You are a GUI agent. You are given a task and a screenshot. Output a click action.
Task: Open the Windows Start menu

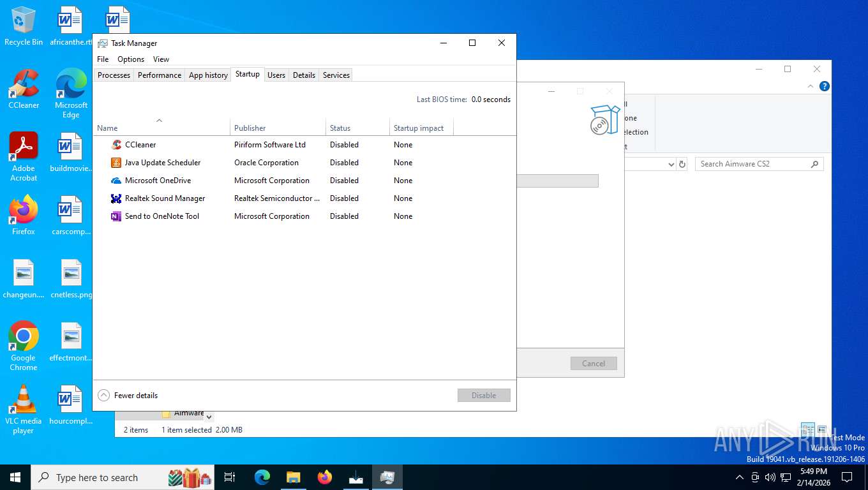tap(15, 477)
